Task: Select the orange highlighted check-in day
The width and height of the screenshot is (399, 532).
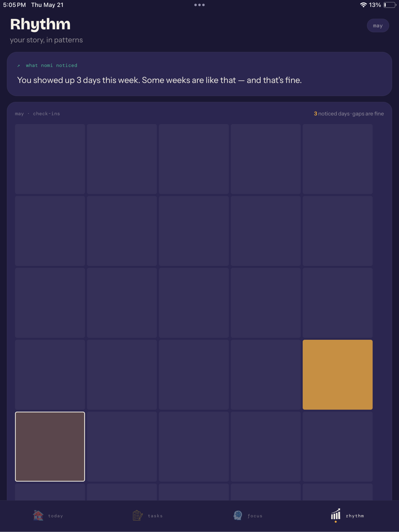Action: (337, 374)
